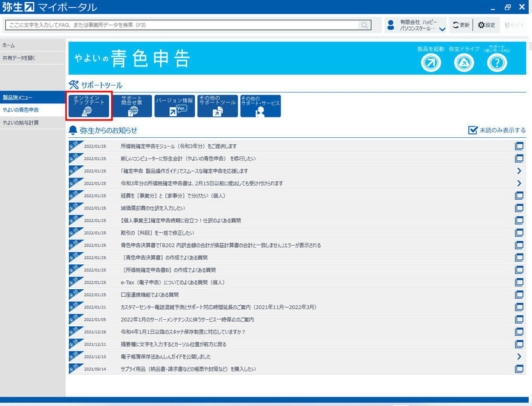Open news 所得税確定申告モジュール(令和3年分)をご提供します
Screen dimensions: 532x406
point(178,146)
